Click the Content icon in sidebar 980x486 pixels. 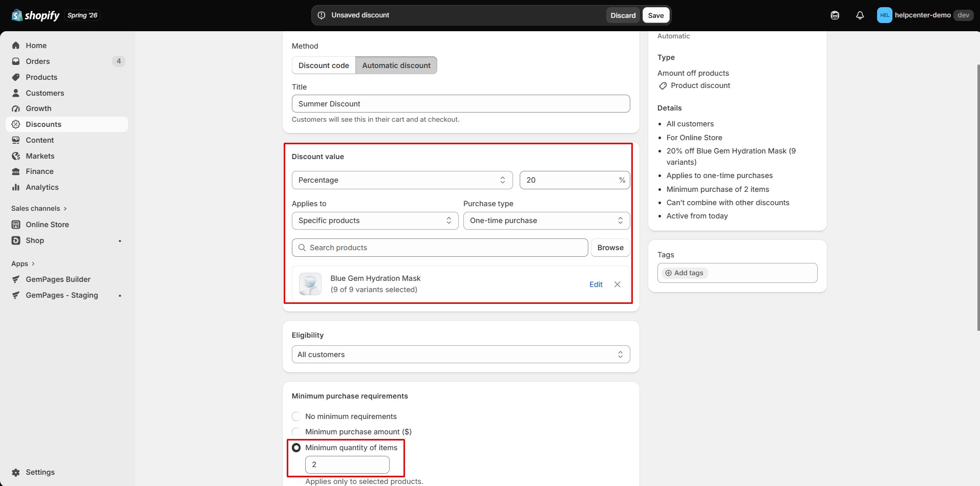(x=16, y=140)
